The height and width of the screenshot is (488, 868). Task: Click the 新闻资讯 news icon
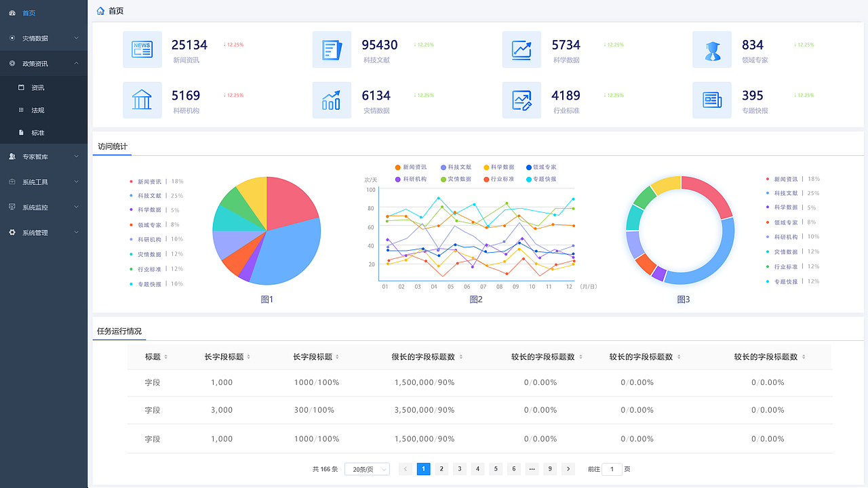142,49
